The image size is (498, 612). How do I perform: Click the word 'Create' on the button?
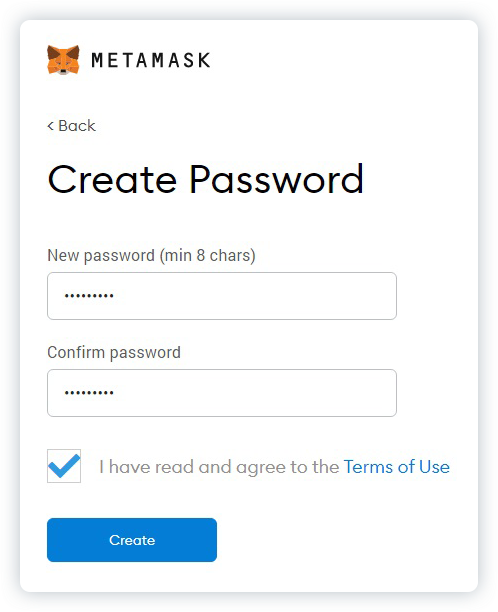[132, 540]
